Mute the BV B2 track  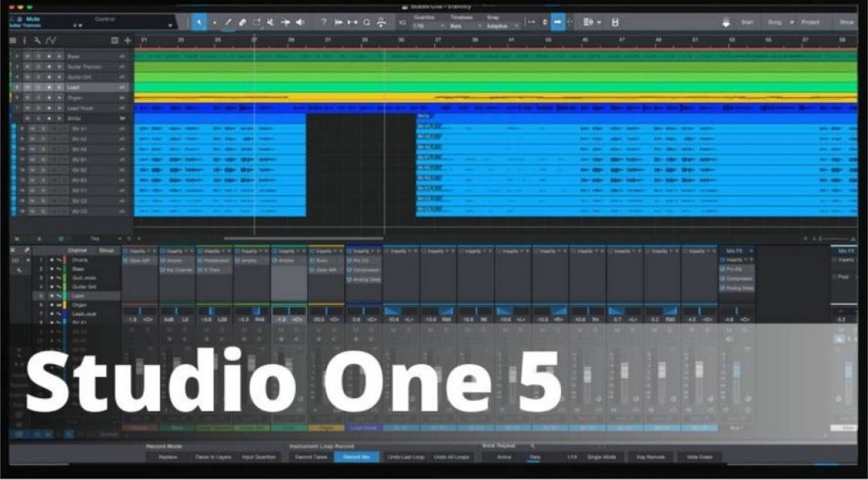pyautogui.click(x=32, y=171)
